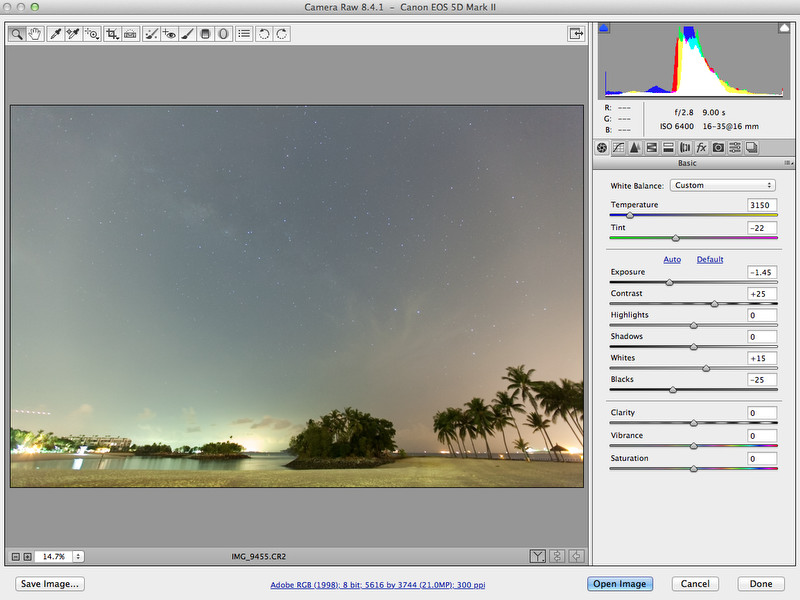Click the Highlights slider handle
This screenshot has width=800, height=600.
693,325
